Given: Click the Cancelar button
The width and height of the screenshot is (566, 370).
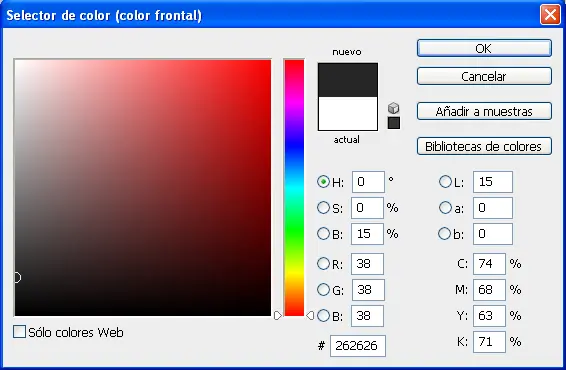Looking at the screenshot, I should click(x=484, y=76).
